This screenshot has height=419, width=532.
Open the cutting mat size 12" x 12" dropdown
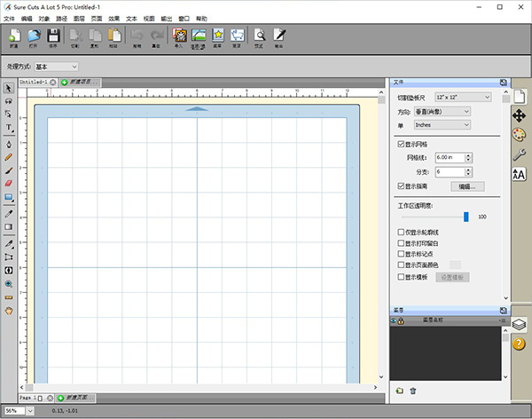[x=463, y=98]
